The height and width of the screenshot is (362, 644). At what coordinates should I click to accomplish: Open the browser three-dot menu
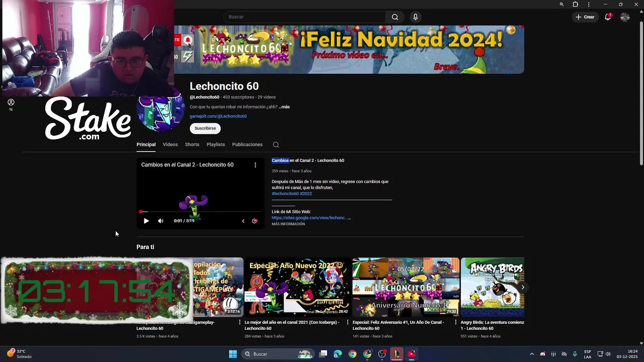pos(589,4)
